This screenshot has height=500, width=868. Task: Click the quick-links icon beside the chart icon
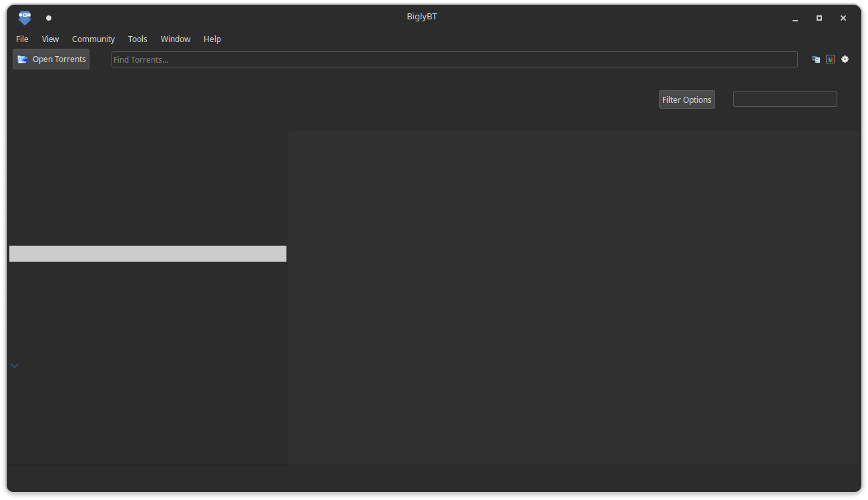coord(815,59)
